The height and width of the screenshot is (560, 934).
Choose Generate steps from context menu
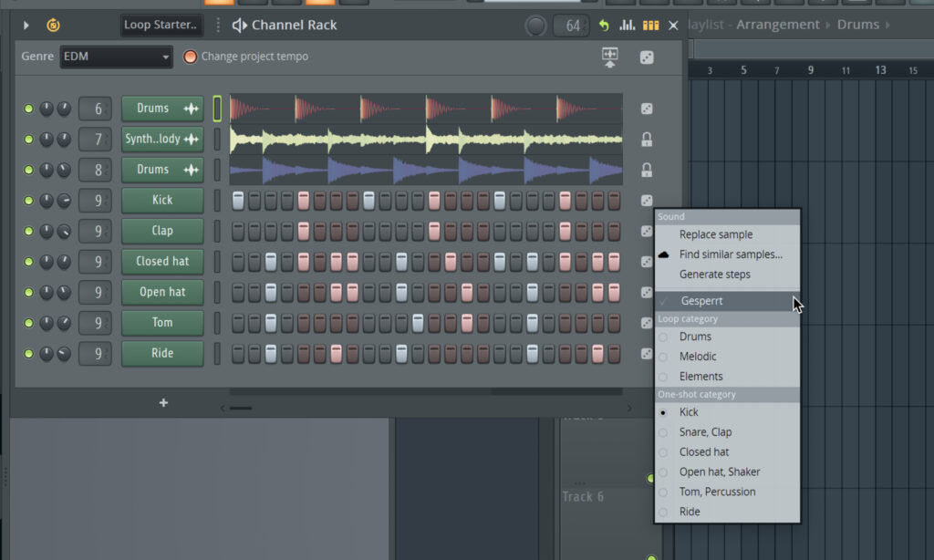click(727, 275)
